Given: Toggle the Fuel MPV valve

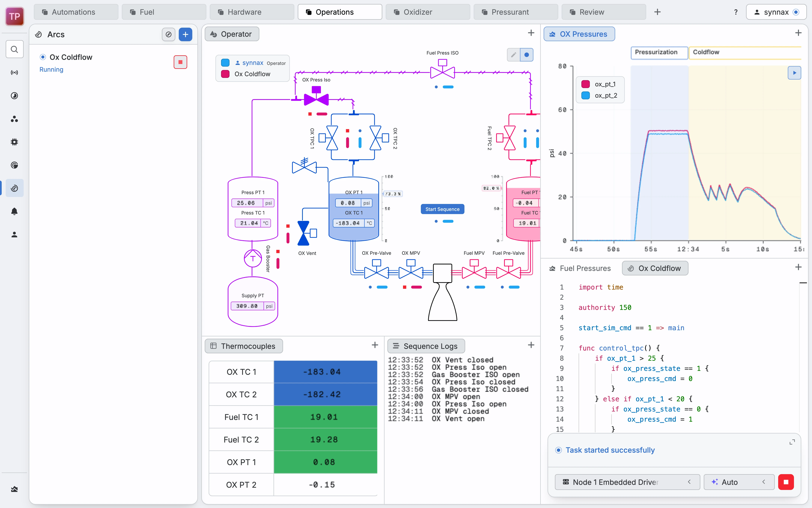Looking at the screenshot, I should 474,269.
